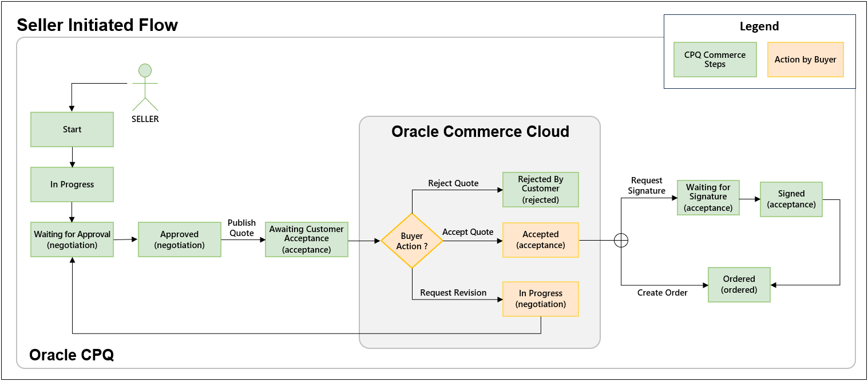868x381 pixels.
Task: Click the Oracle CPQ label
Action: [72, 355]
